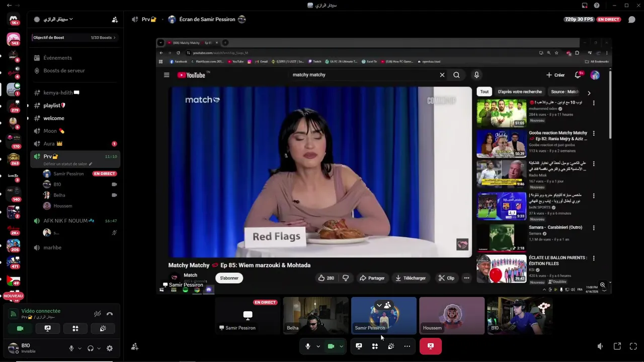Expand Objectif de Boost 1/33 Boosts
This screenshot has width=644, height=362.
tap(74, 37)
